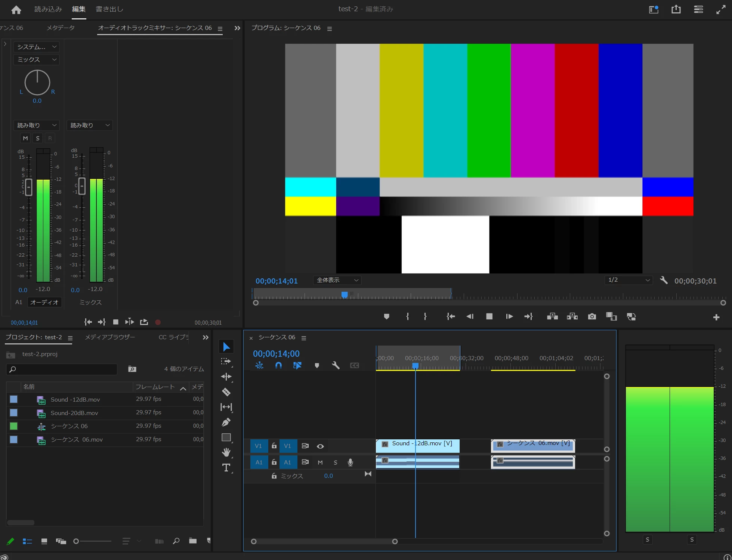732x560 pixels.
Task: Open timeline display settings wrench
Action: (x=336, y=365)
